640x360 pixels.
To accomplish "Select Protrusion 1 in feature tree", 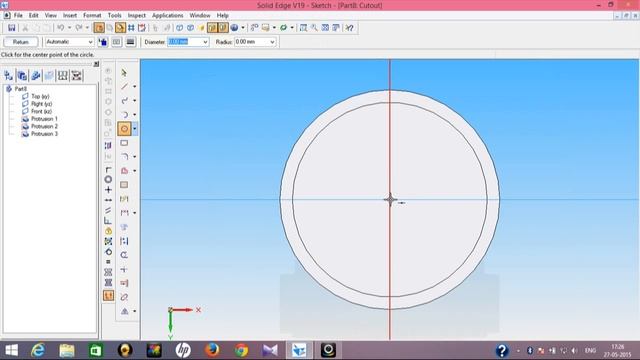I will point(44,119).
